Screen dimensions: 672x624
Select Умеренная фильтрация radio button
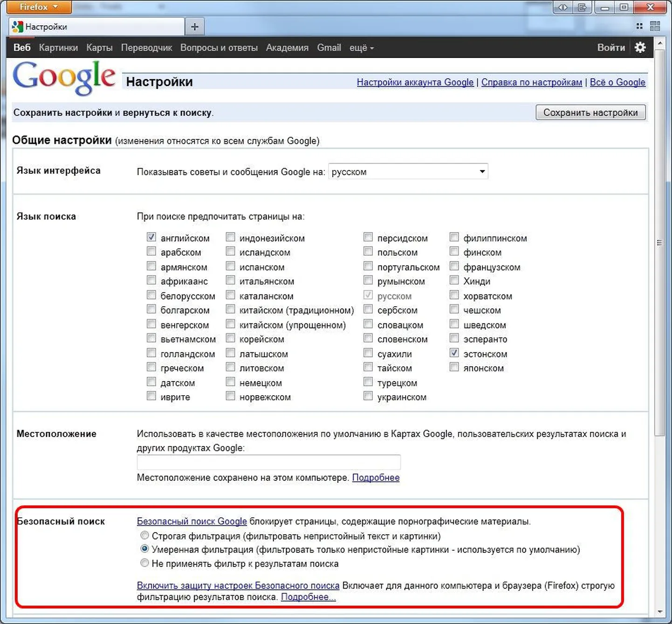pos(144,549)
